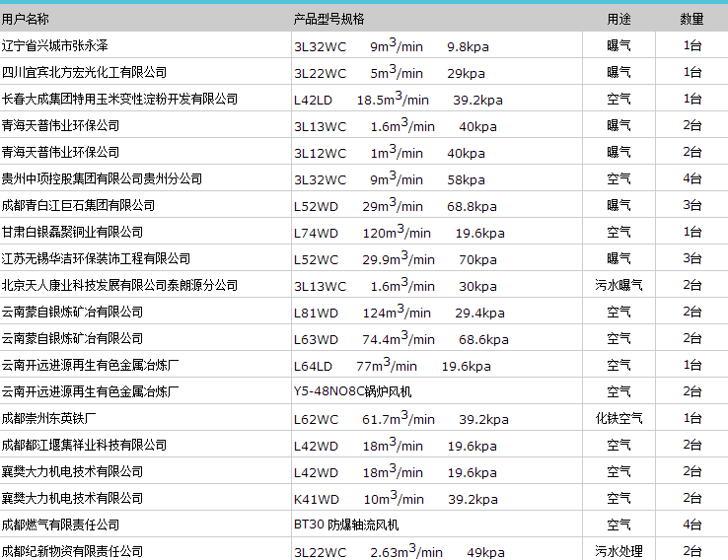Select 成都纪新物资有限责任公司 cell
The height and width of the screenshot is (560, 728).
[72, 551]
